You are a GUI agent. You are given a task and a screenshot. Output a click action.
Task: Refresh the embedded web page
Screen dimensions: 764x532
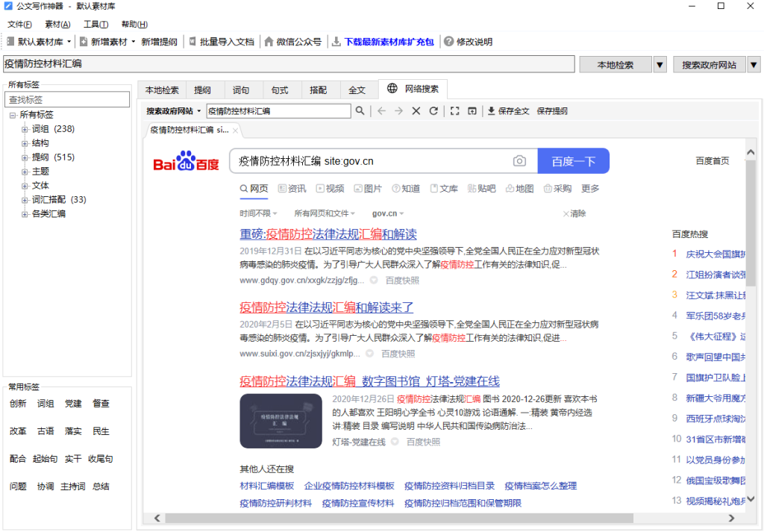click(x=433, y=110)
